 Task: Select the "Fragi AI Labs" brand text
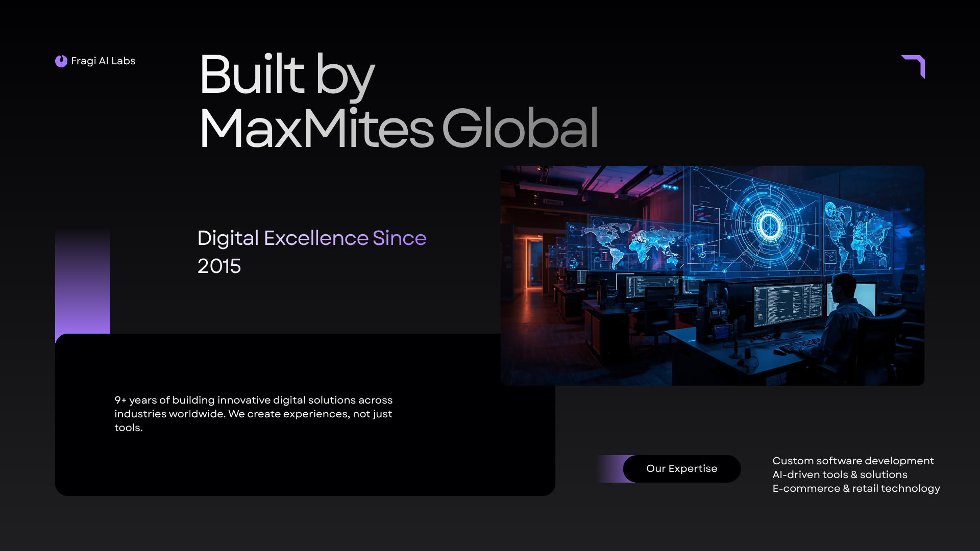pos(103,61)
